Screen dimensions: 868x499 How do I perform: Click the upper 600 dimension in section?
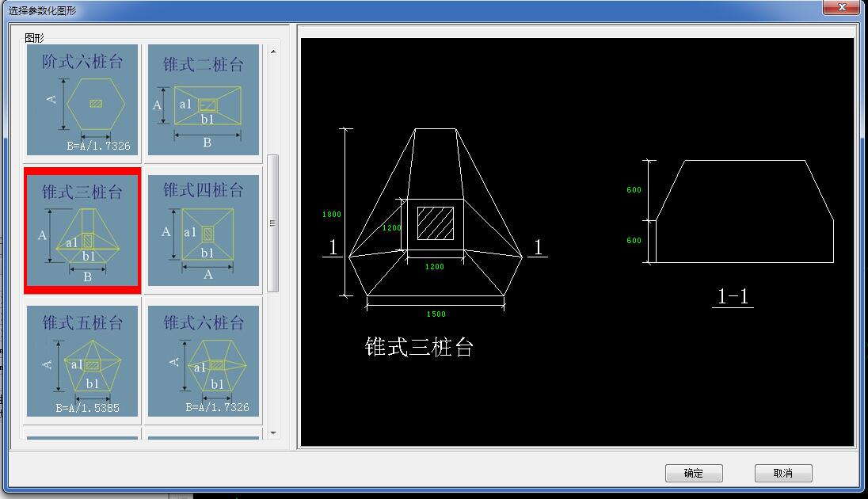[x=634, y=189]
